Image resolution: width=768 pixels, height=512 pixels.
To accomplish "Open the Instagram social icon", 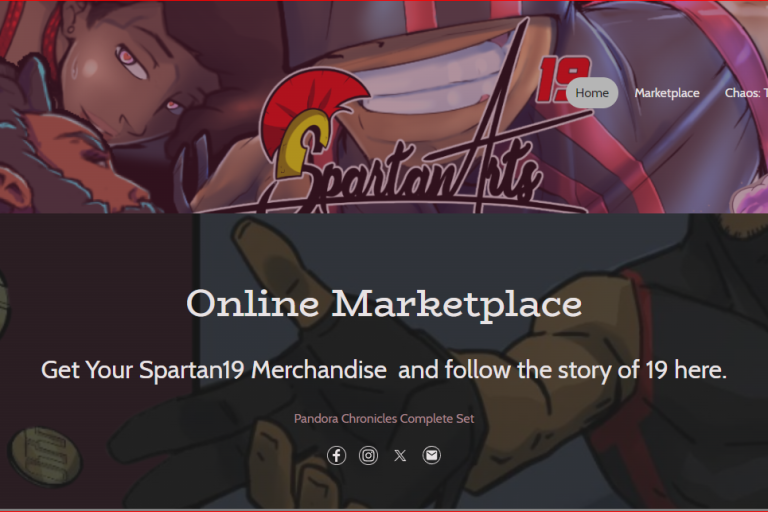I will 368,456.
